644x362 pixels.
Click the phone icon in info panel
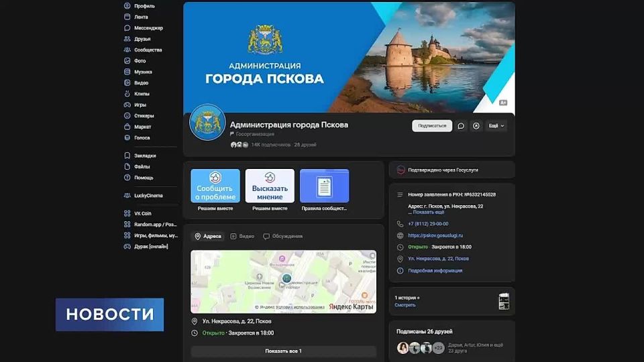pyautogui.click(x=400, y=224)
